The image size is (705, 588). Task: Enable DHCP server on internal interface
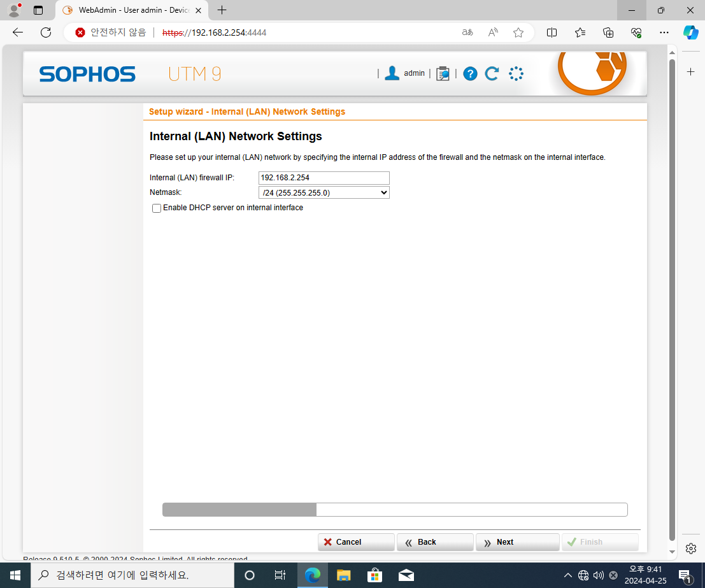point(157,208)
